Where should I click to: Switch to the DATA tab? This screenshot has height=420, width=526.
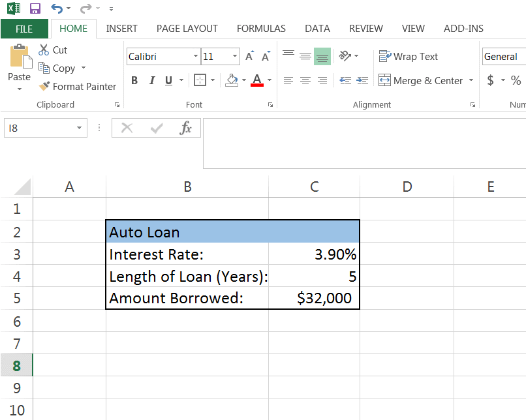tap(317, 29)
